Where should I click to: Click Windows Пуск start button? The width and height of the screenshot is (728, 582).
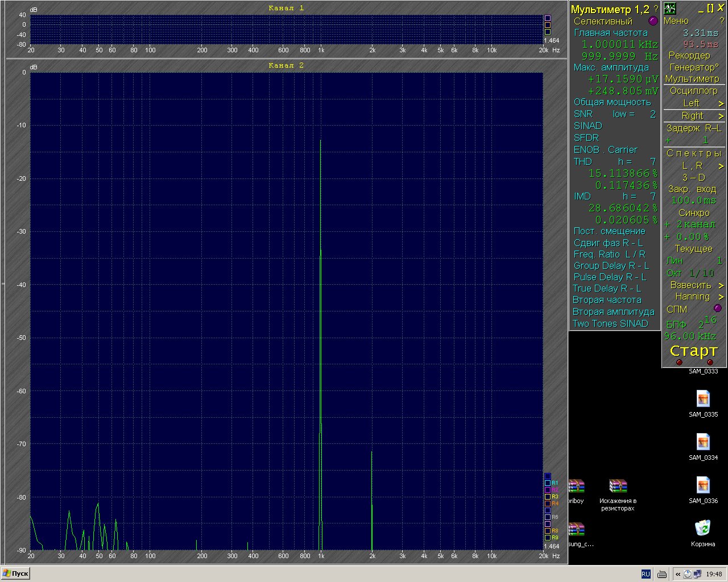[x=15, y=573]
